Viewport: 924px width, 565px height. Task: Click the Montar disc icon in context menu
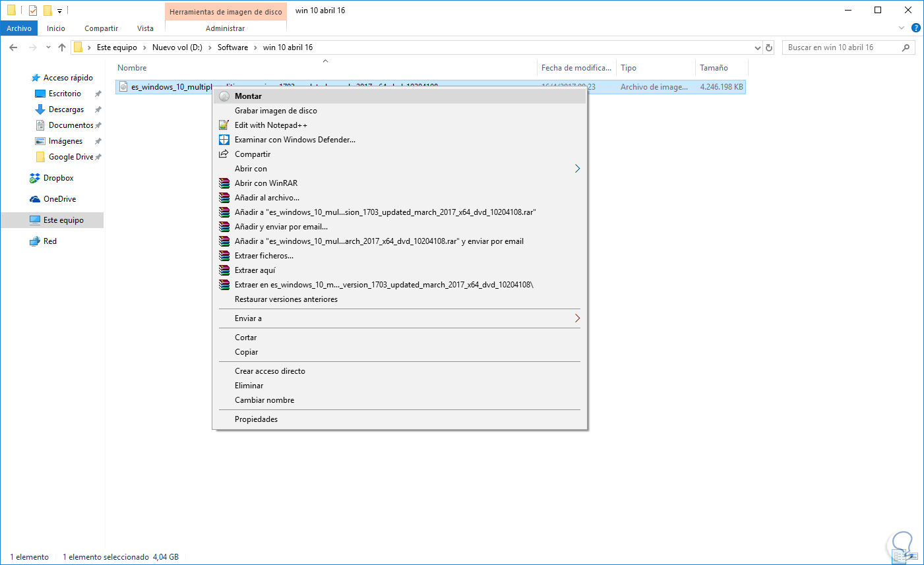(x=224, y=96)
